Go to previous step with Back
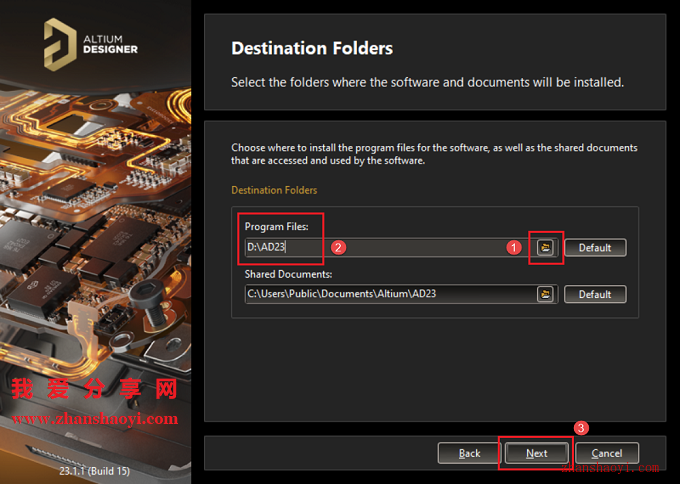680x484 pixels. pos(469,453)
